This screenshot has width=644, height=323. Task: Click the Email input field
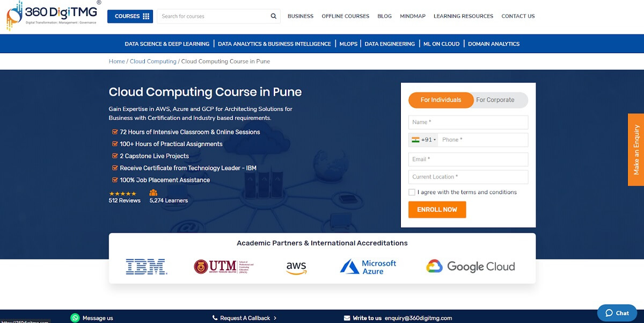[467, 159]
